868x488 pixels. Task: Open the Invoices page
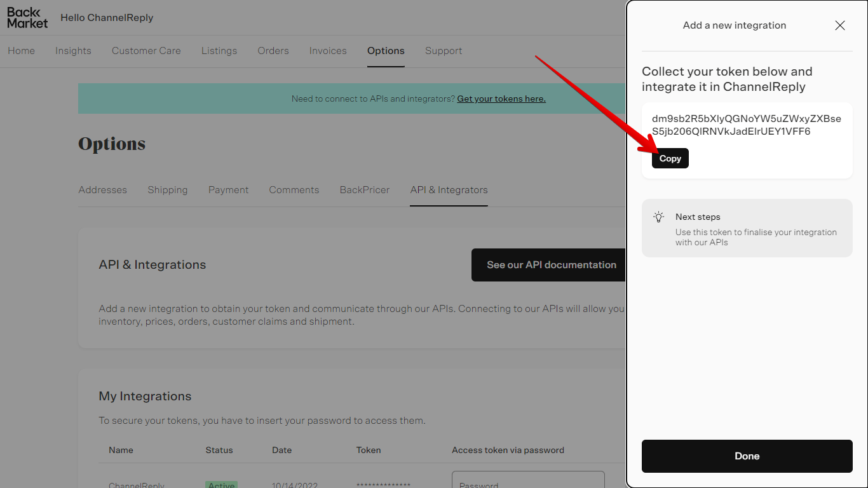(x=328, y=51)
